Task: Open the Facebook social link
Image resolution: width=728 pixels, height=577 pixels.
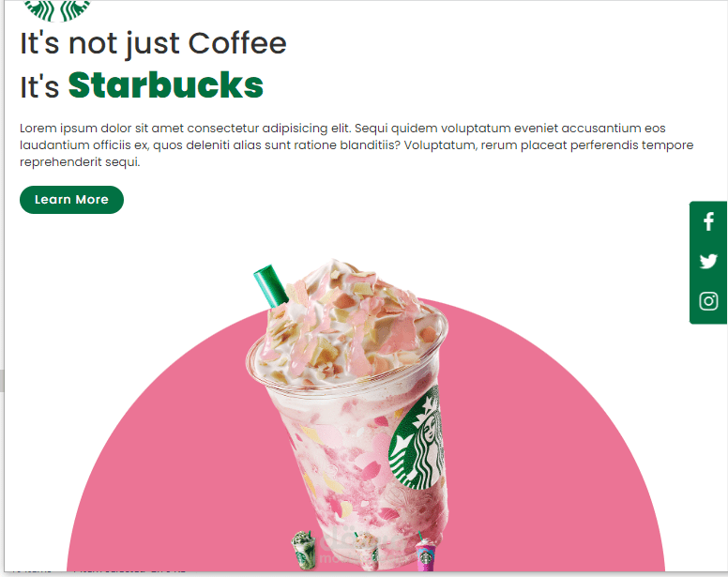Action: (x=708, y=221)
